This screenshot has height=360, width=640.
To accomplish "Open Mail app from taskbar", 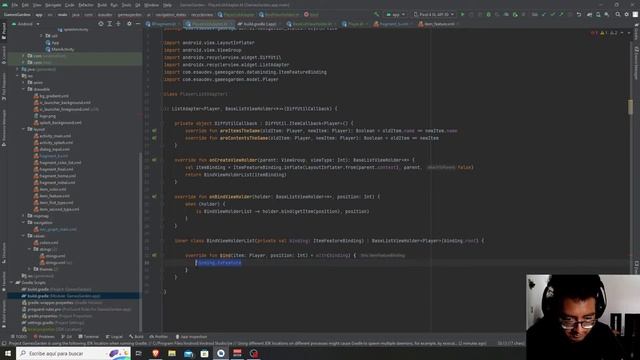I will point(188,353).
